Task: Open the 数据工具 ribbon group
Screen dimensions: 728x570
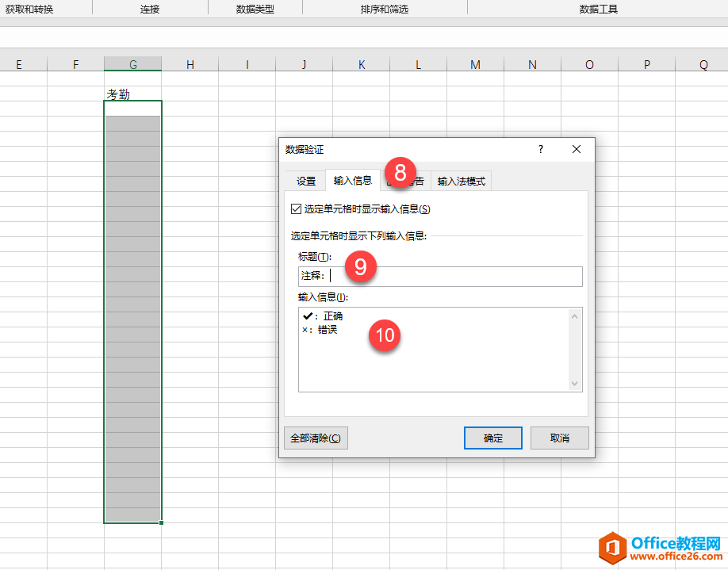Action: 599,9
